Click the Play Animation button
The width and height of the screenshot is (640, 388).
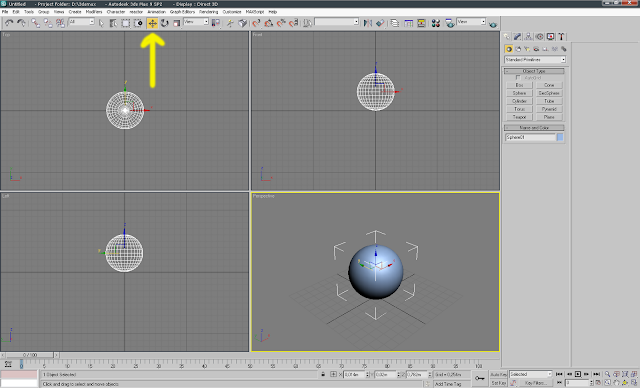point(578,374)
